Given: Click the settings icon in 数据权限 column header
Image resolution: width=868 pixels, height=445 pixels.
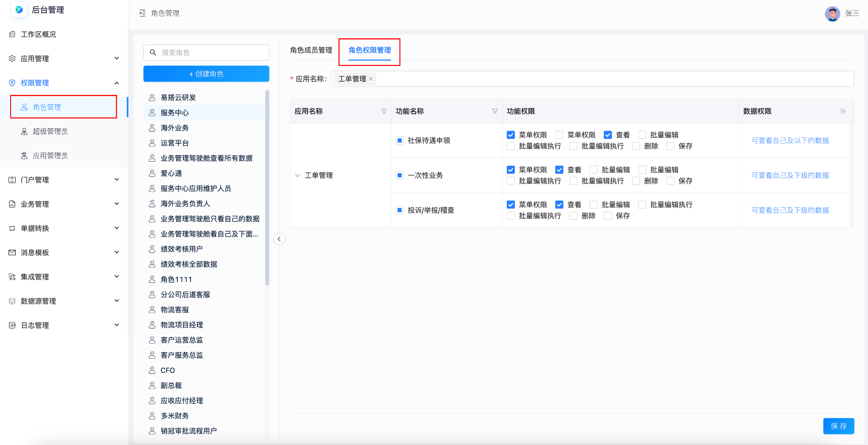Looking at the screenshot, I should pyautogui.click(x=842, y=111).
